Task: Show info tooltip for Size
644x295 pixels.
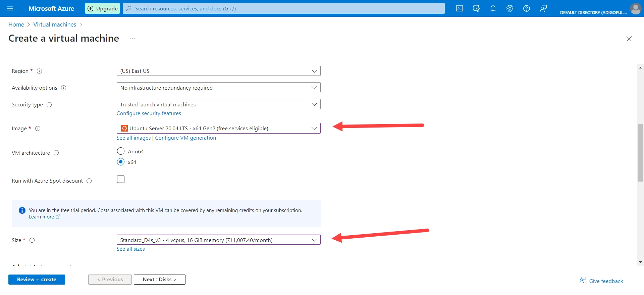Action: click(x=32, y=240)
